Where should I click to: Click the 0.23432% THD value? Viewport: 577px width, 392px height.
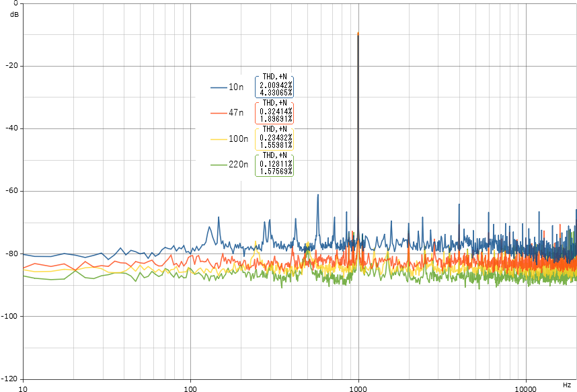276,138
